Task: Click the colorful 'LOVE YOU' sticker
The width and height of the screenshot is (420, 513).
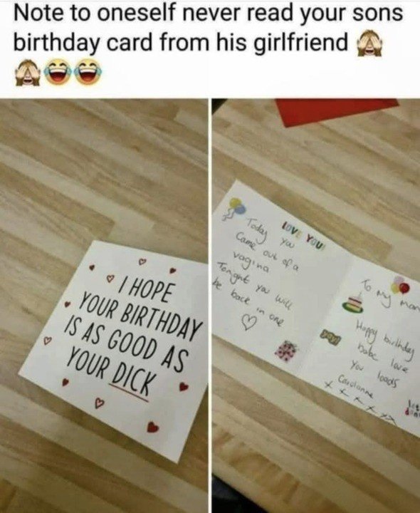Action: (x=303, y=235)
